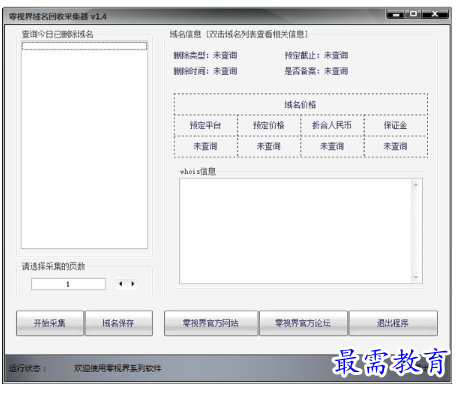456x393 pixels.
Task: Click the 域名保存 button
Action: (119, 323)
